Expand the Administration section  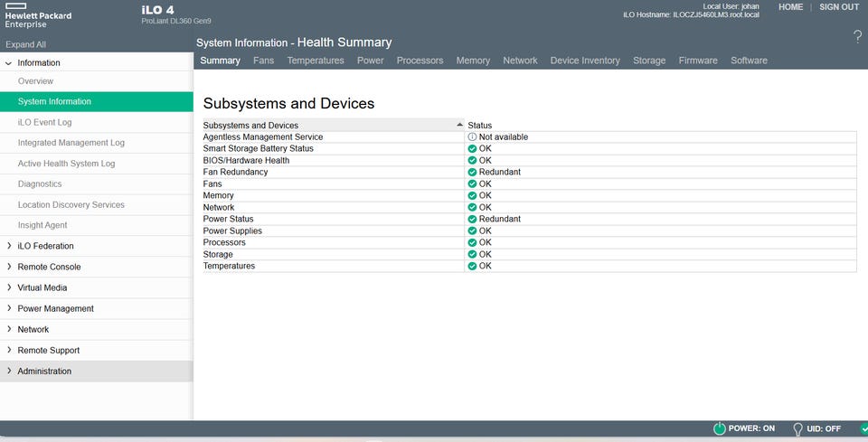pos(9,371)
